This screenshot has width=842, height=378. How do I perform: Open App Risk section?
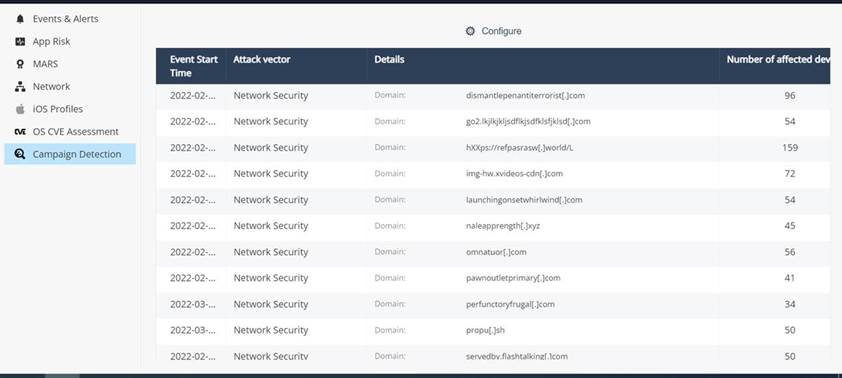pos(52,41)
